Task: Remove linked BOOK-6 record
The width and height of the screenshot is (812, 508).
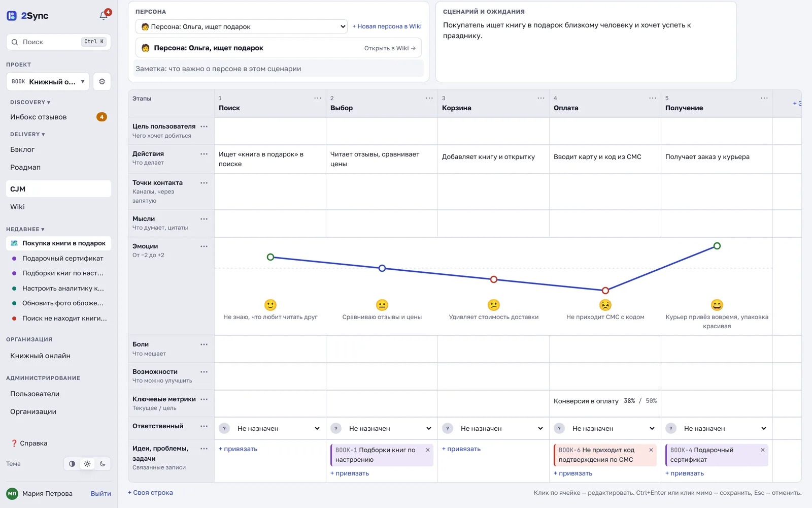Action: pyautogui.click(x=651, y=450)
